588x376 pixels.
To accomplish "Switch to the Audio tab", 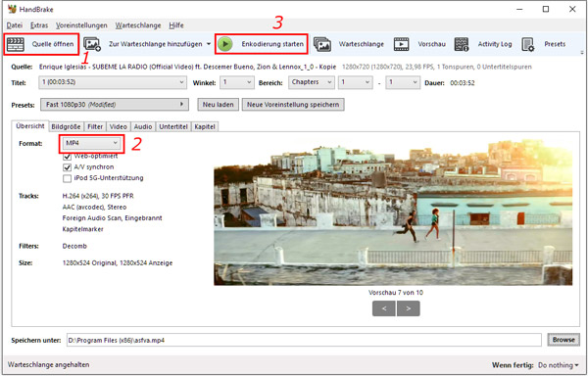I will pyautogui.click(x=143, y=127).
